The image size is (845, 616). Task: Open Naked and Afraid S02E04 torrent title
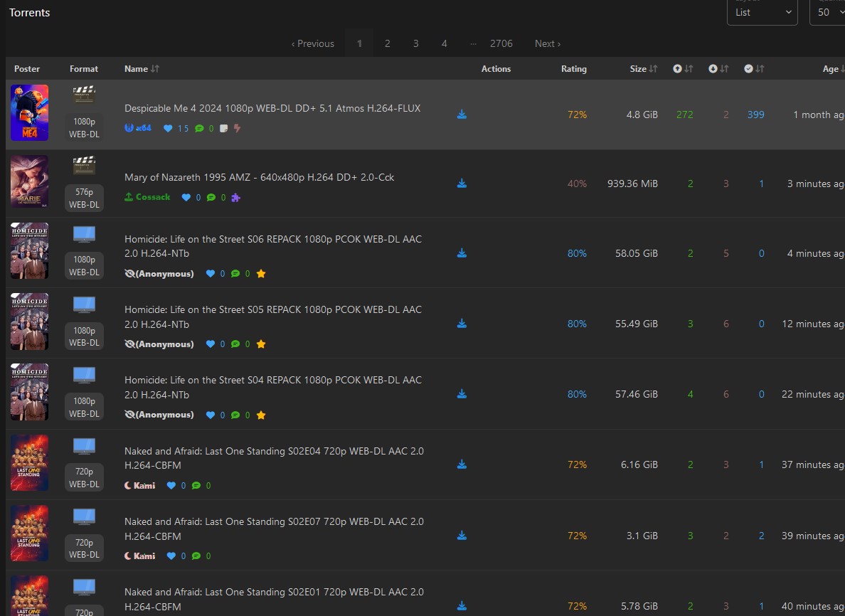(275, 458)
